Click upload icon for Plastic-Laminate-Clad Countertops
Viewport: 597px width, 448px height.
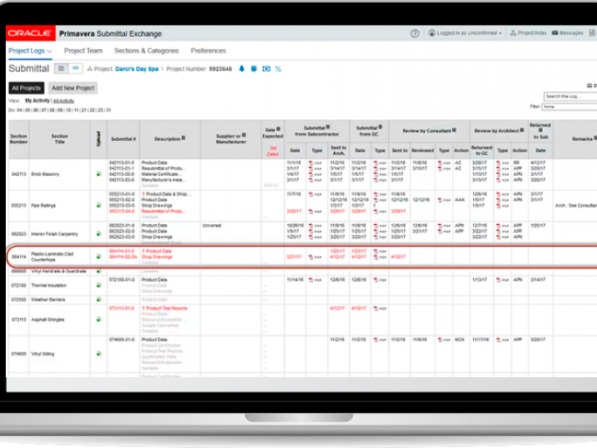click(99, 257)
